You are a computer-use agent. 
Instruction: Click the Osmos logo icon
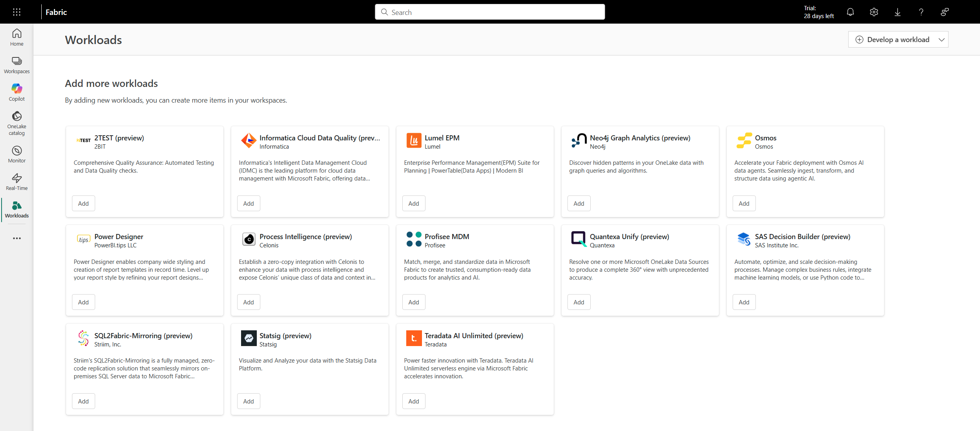tap(744, 140)
